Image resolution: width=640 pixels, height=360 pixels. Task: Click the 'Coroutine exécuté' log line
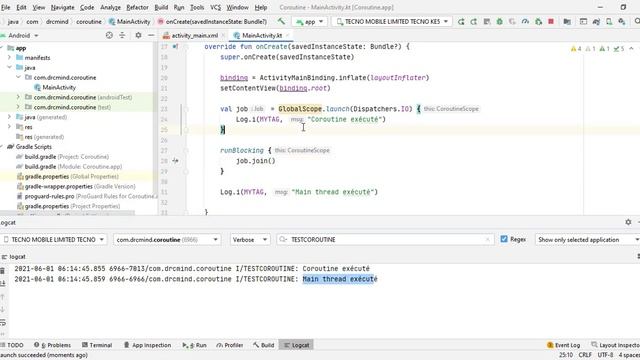point(192,269)
